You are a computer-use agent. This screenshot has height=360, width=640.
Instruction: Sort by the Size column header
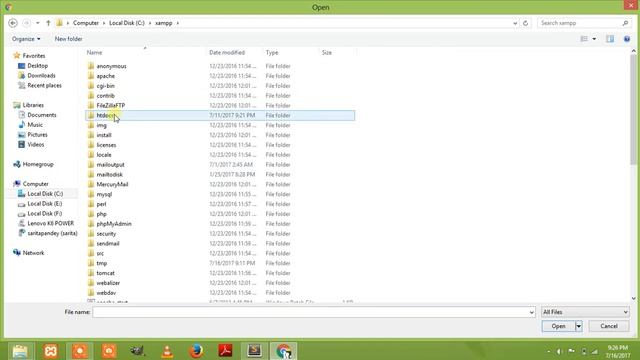click(x=327, y=53)
